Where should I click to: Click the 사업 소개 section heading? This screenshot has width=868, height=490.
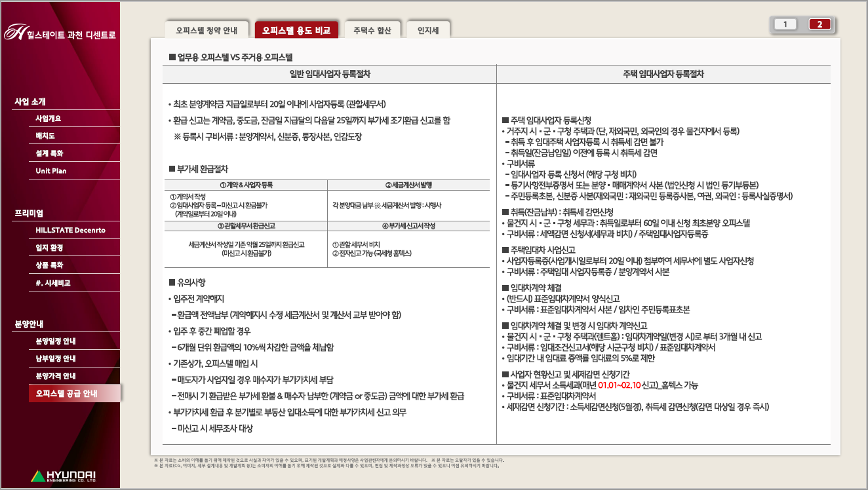(30, 102)
